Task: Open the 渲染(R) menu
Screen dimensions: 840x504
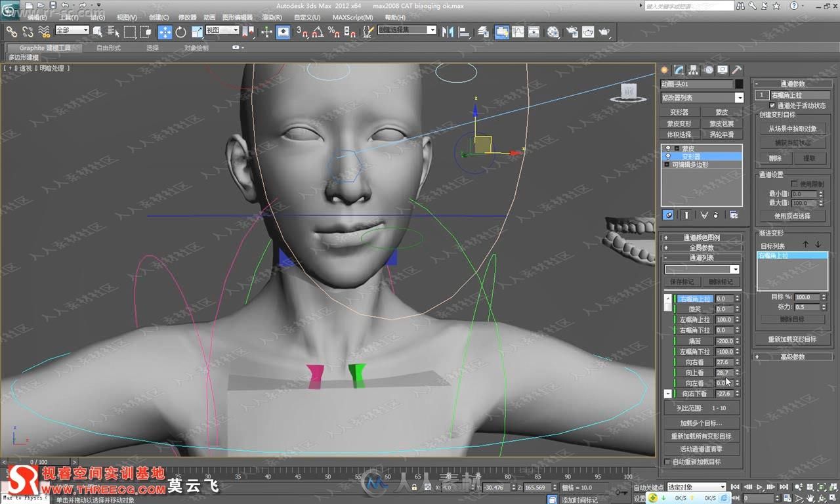Action: click(x=272, y=18)
